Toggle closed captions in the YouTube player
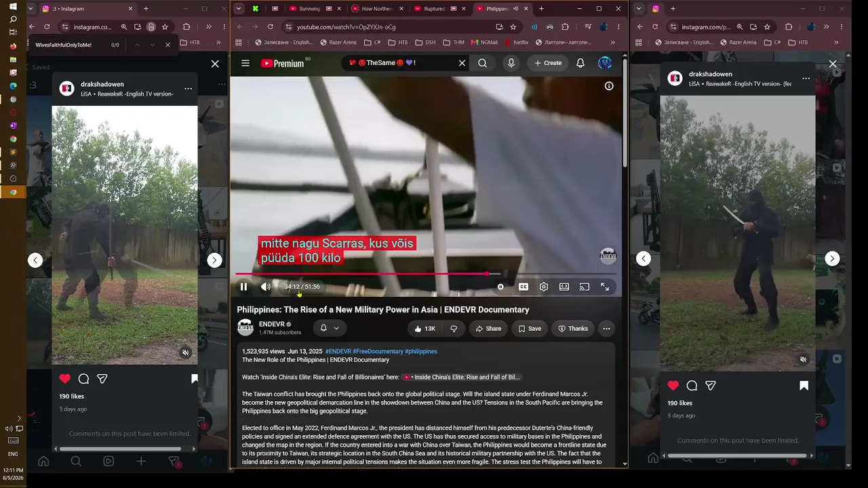The height and width of the screenshot is (488, 868). point(524,287)
